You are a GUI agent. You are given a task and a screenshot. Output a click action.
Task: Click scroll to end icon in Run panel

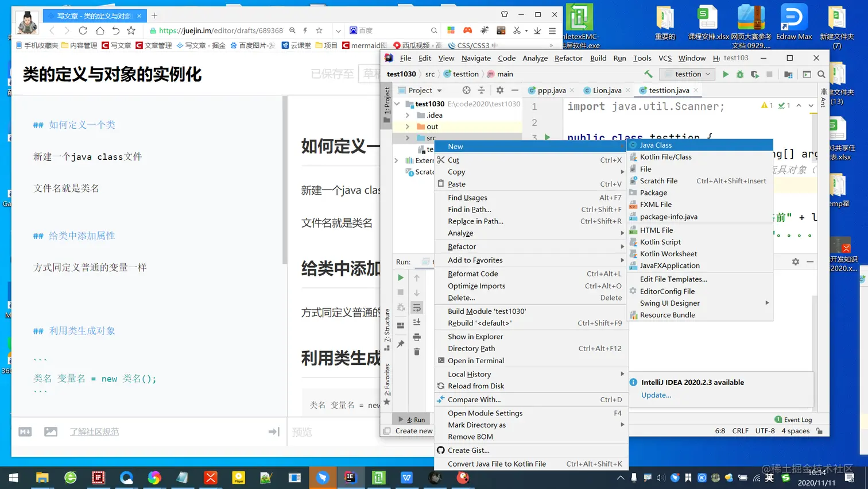click(x=417, y=322)
